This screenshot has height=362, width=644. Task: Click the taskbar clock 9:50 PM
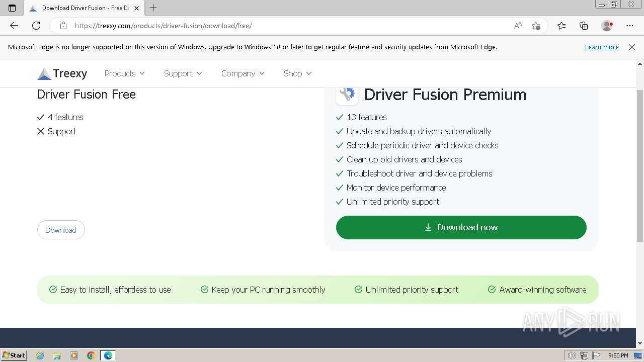pyautogui.click(x=618, y=355)
